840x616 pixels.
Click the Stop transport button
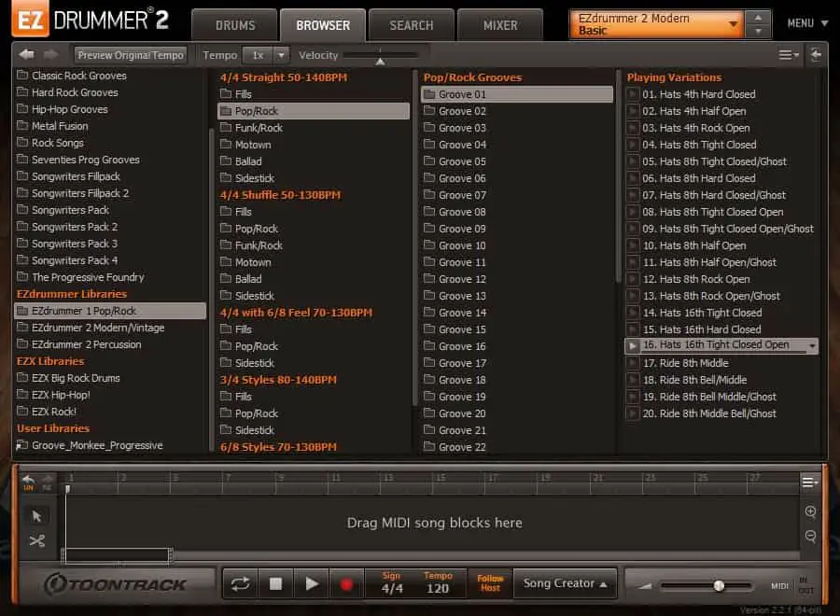(x=275, y=583)
